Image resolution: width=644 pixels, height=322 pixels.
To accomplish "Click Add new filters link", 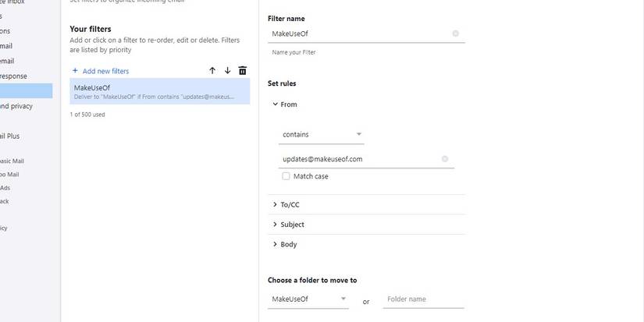I will (x=105, y=71).
